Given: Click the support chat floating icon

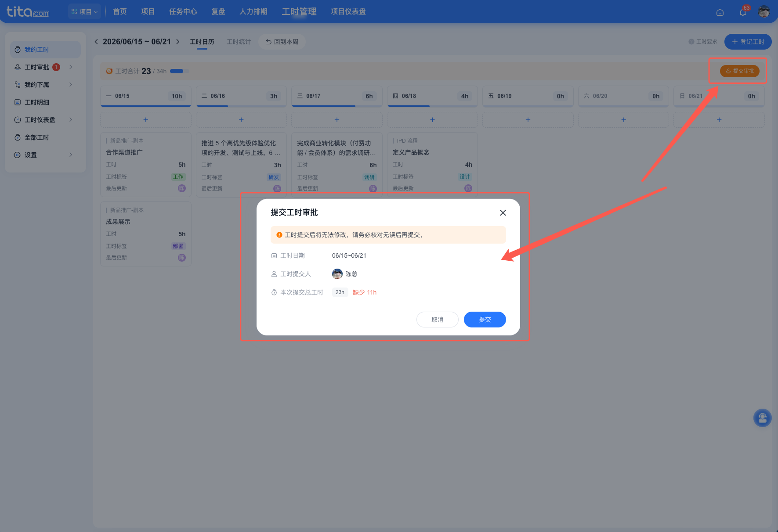Looking at the screenshot, I should (x=763, y=418).
